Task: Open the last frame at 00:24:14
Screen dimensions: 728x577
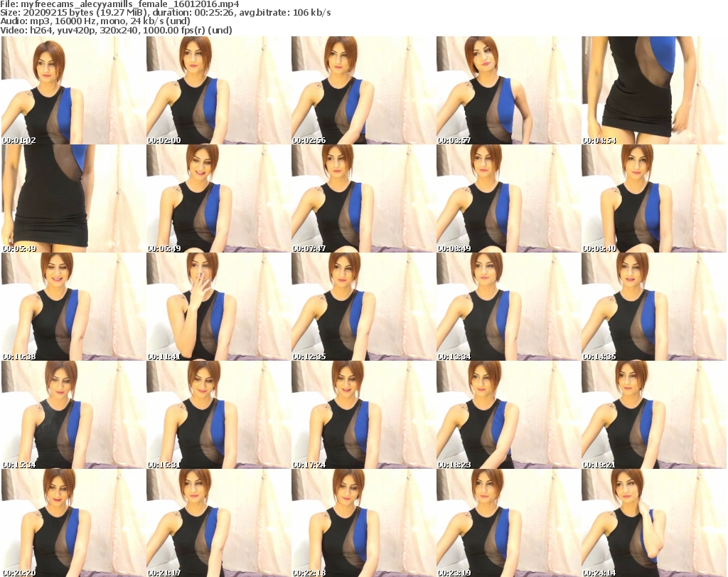Action: pyautogui.click(x=654, y=523)
